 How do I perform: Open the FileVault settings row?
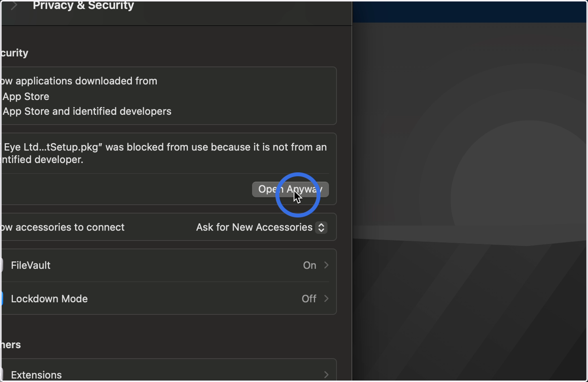[169, 265]
